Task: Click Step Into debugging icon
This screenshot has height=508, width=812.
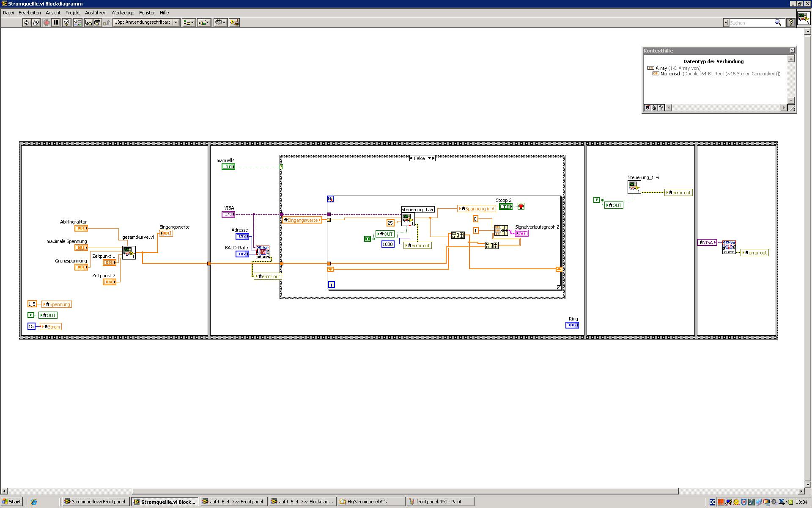Action: (88, 22)
